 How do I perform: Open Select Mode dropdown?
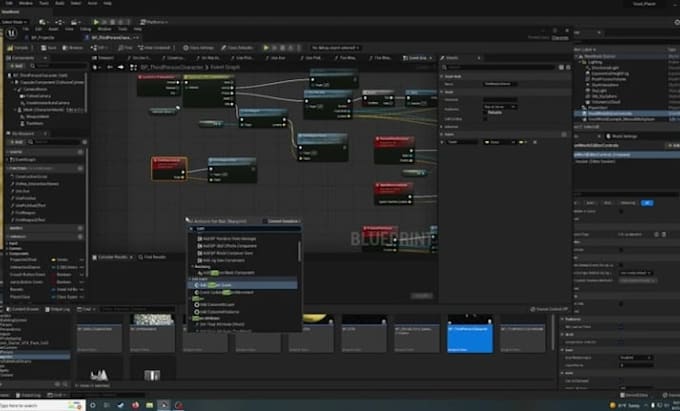14,22
